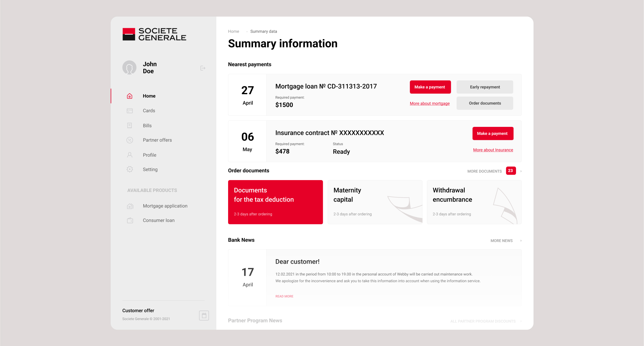Viewport: 644px width, 346px height.
Task: Click the Home house icon in sidebar
Action: pyautogui.click(x=130, y=96)
